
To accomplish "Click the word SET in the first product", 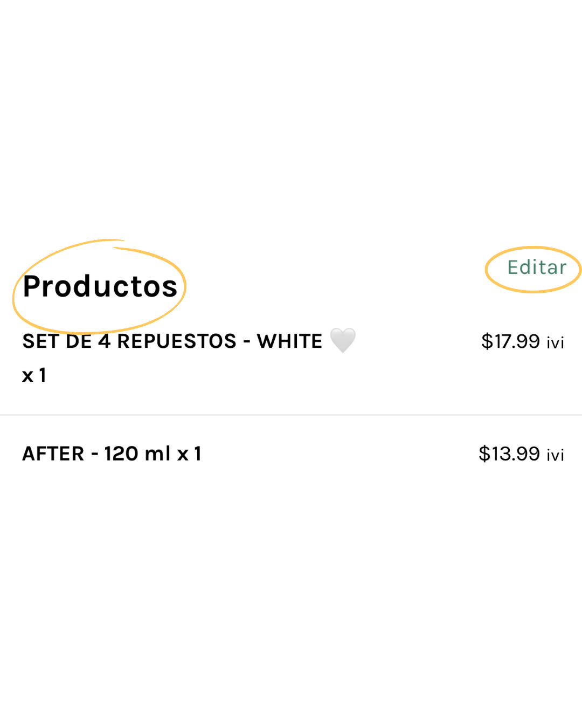I will [x=40, y=341].
